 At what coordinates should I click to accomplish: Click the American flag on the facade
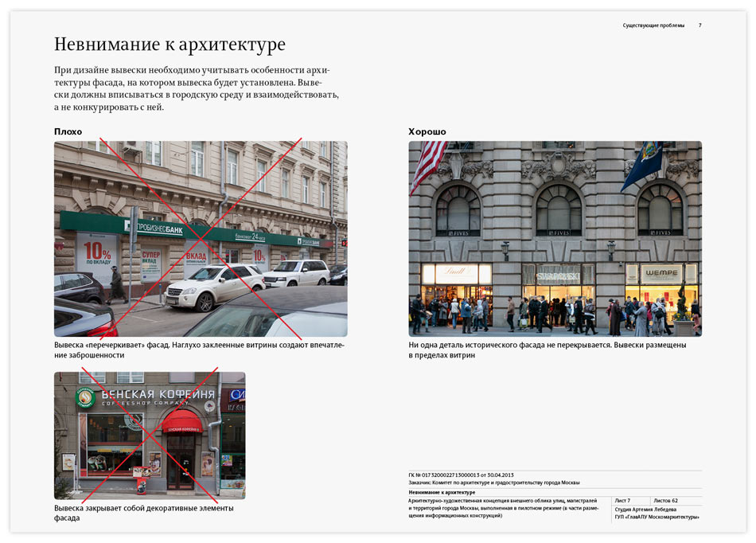(x=428, y=163)
